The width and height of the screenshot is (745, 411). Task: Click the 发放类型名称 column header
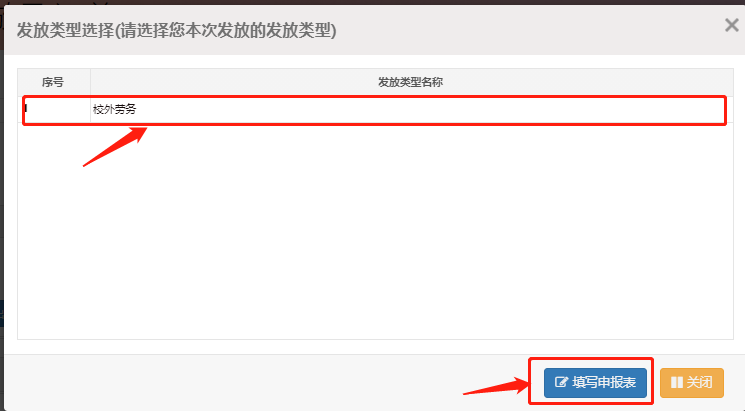(411, 82)
